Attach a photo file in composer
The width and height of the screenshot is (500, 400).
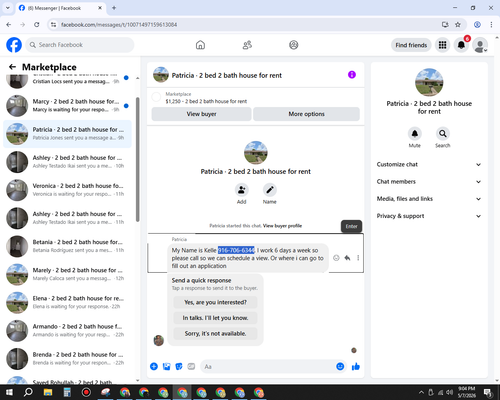pos(166,367)
